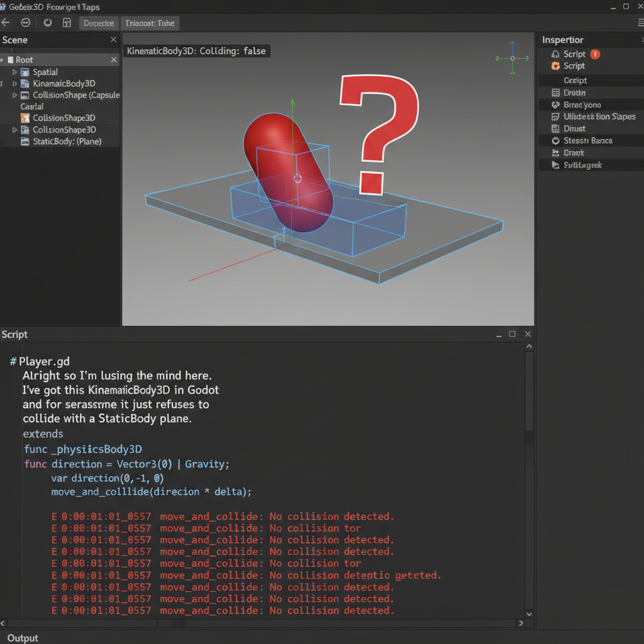Click the KinematicBody3D Colliding status label
644x644 pixels.
tap(196, 51)
